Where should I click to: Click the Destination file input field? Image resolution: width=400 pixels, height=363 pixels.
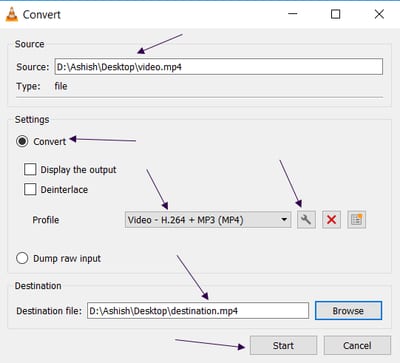tap(198, 311)
